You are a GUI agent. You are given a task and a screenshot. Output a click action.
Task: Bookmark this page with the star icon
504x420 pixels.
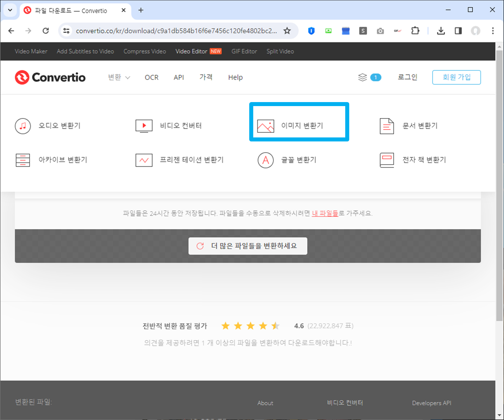[287, 31]
